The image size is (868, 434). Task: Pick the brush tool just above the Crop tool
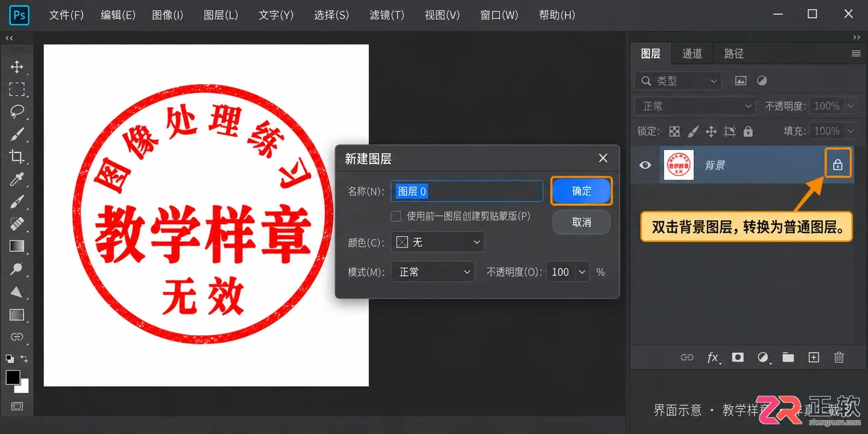point(17,134)
